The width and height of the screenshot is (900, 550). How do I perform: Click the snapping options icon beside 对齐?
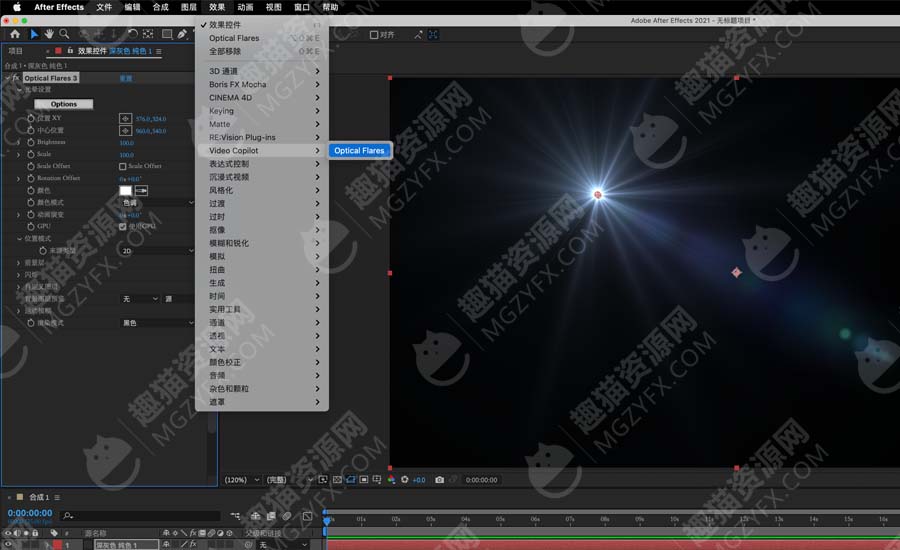(418, 35)
